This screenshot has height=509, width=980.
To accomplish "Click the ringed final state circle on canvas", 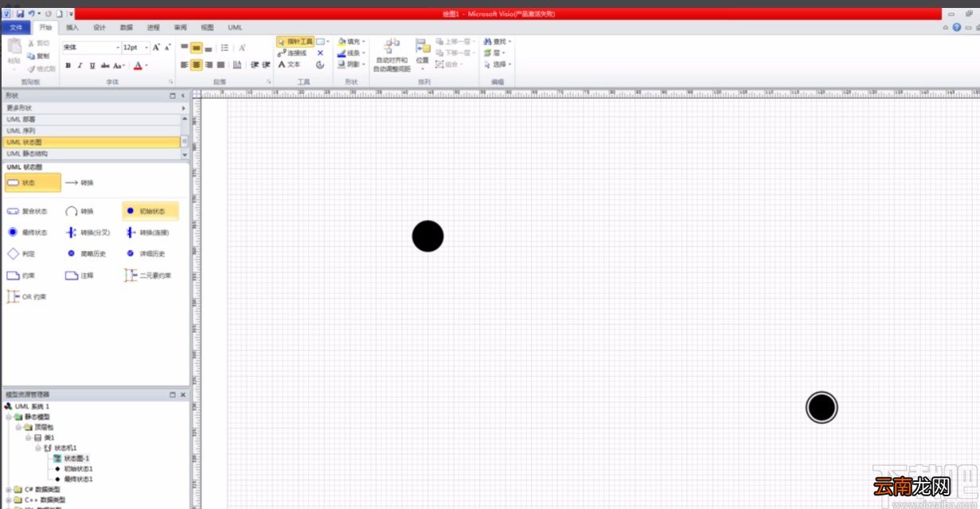I will 822,407.
